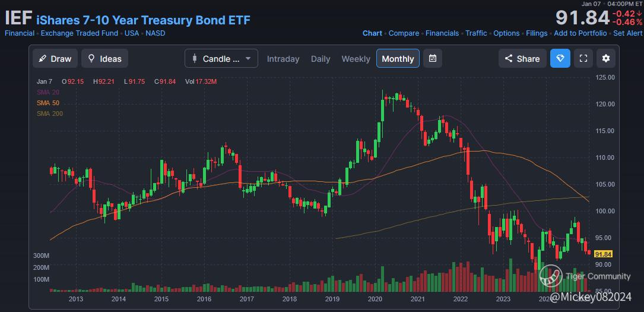Enter fullscreen chart mode
This screenshot has height=312, width=644.
pos(583,59)
